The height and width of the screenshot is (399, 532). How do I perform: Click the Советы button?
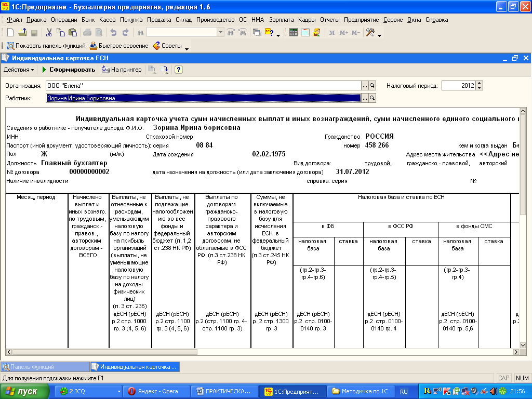[167, 46]
